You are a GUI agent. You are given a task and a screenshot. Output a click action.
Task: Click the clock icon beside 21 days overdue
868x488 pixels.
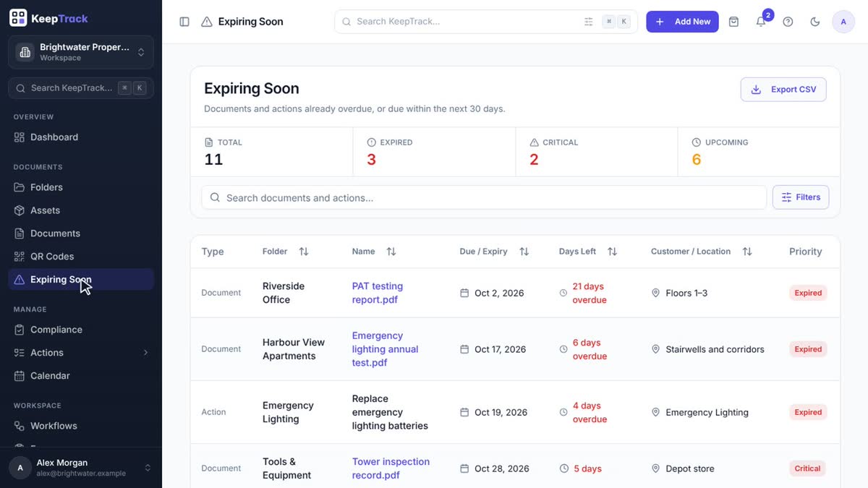click(563, 293)
